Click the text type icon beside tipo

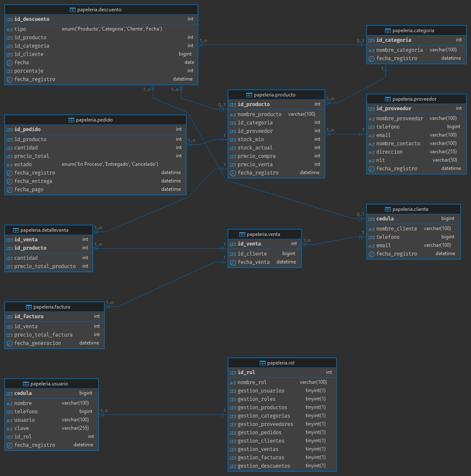tap(10, 30)
